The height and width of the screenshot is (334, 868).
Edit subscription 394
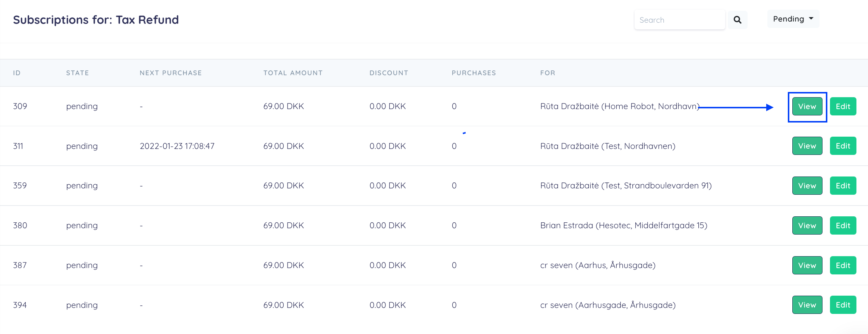pos(843,305)
